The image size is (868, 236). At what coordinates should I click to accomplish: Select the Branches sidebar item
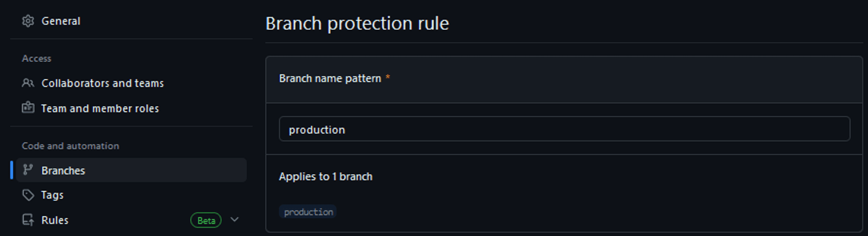click(63, 171)
